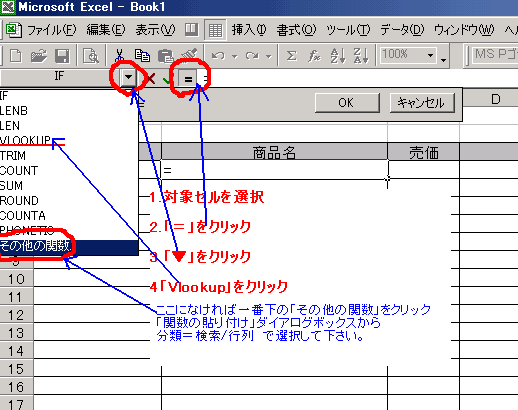
Task: Click the Paste clipboard icon
Action: pos(165,56)
